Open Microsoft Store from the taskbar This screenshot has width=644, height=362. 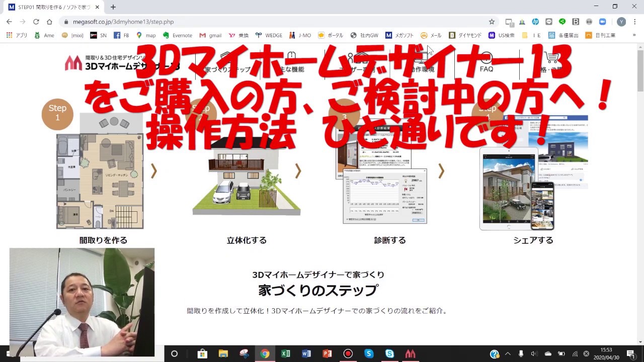202,353
